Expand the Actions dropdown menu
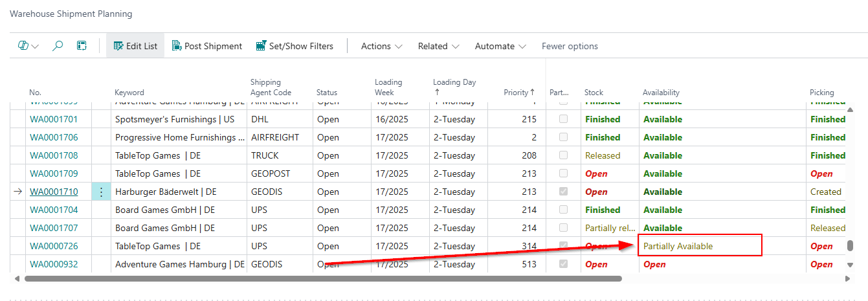The image size is (868, 301). (382, 46)
